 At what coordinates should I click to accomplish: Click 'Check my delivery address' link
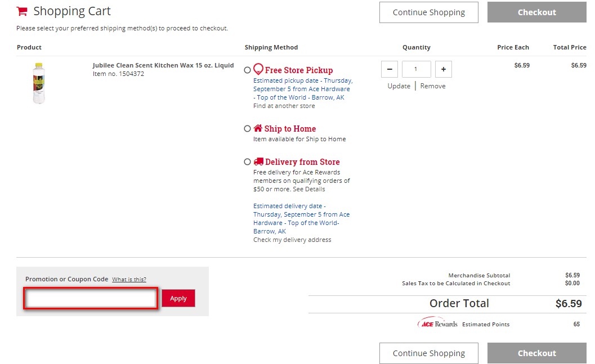(292, 240)
